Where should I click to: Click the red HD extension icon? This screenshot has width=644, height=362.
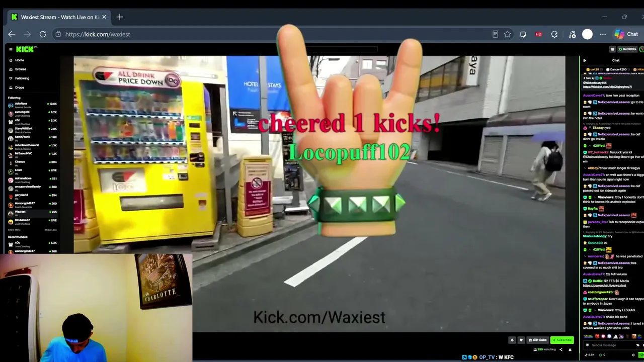(x=538, y=34)
